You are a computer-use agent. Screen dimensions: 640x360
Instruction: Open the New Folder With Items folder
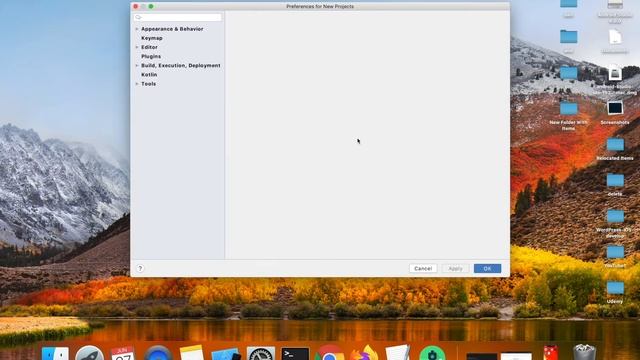click(569, 109)
